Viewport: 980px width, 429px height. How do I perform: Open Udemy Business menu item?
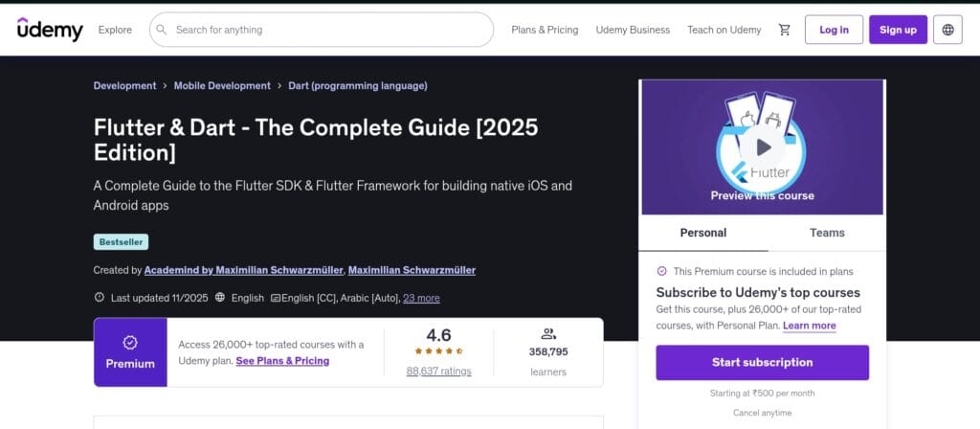[x=633, y=30]
